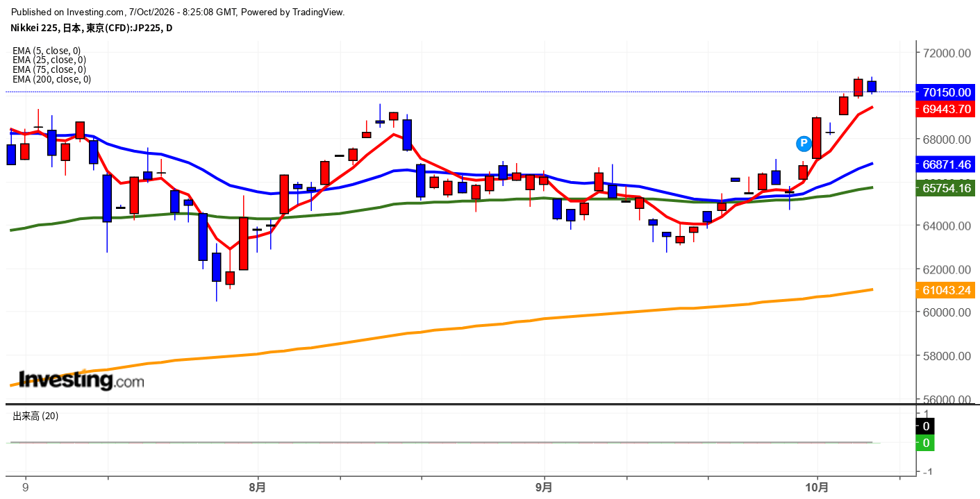Click the 72000.00 price axis label

click(x=946, y=53)
